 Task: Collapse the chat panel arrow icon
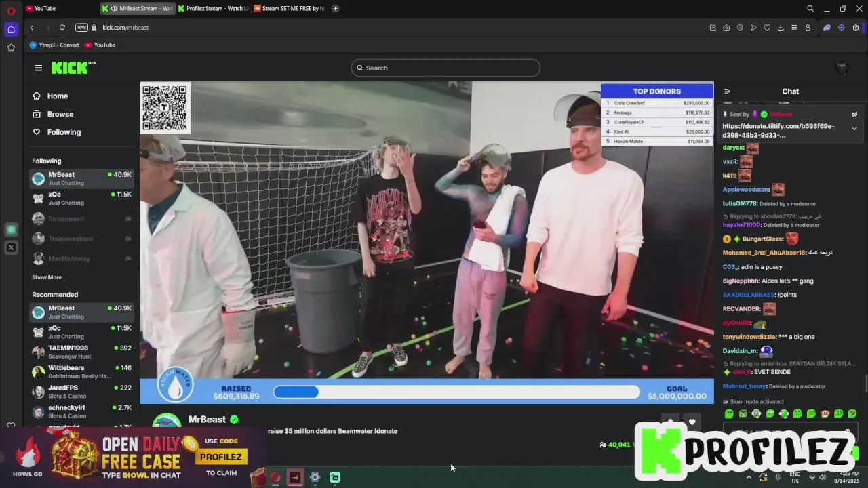tap(727, 91)
